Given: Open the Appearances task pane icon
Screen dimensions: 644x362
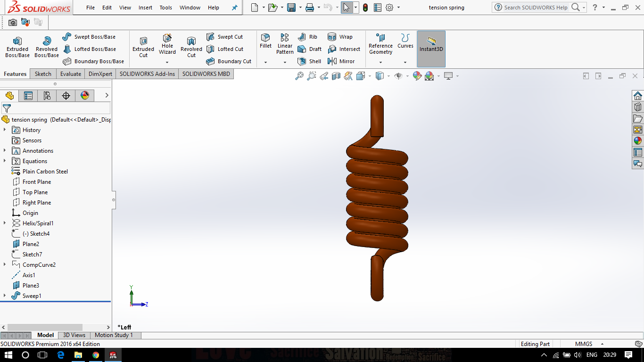Looking at the screenshot, I should (x=638, y=140).
